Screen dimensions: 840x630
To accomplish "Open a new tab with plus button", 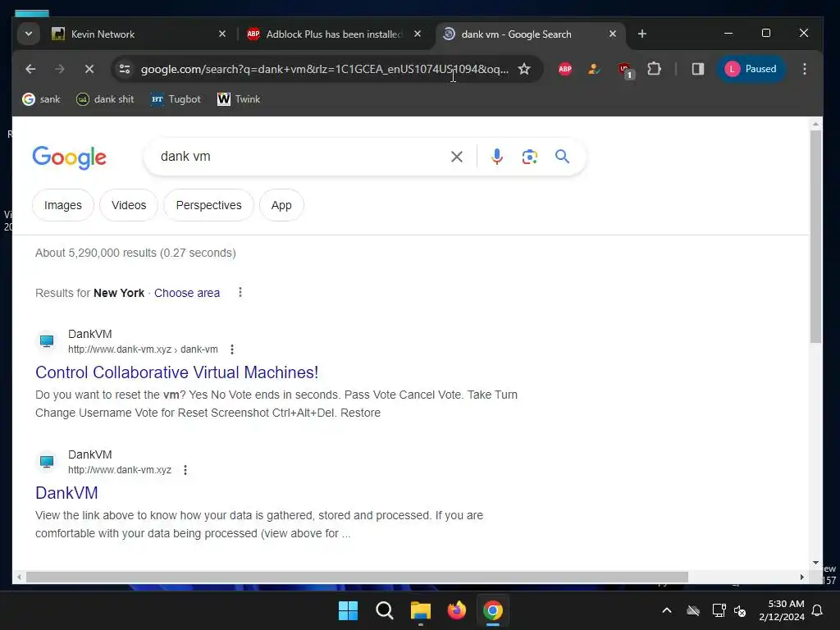I will tap(641, 34).
